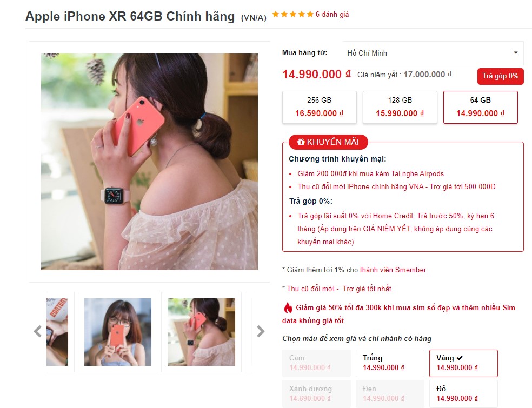Click the dropdown arrow of city selector
The height and width of the screenshot is (408, 532).
pyautogui.click(x=516, y=53)
